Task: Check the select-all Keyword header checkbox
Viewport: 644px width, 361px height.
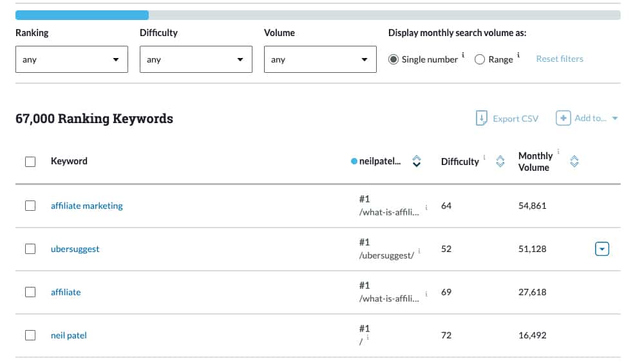Action: pyautogui.click(x=30, y=162)
